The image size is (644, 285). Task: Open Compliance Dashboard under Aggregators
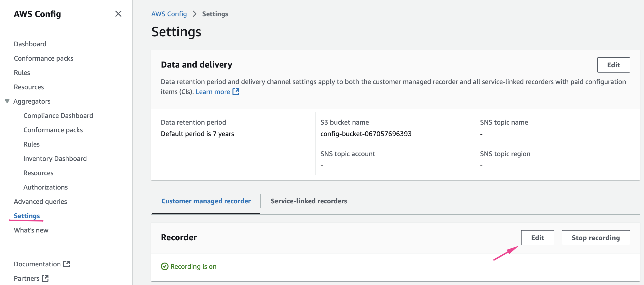click(58, 116)
